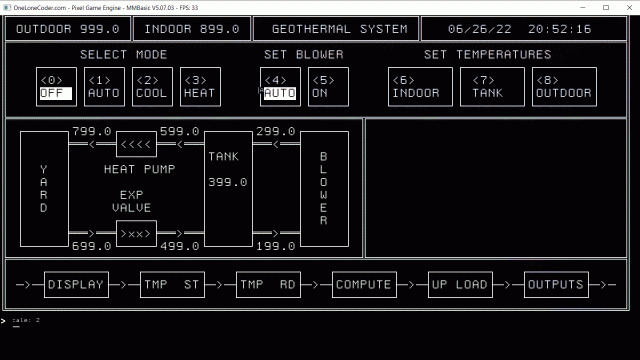
Task: Select the <0> OFF mode box
Action: click(x=56, y=87)
